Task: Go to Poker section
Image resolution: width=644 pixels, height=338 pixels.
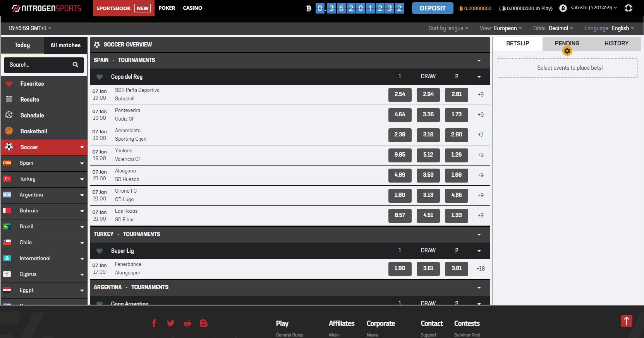Action: point(167,8)
